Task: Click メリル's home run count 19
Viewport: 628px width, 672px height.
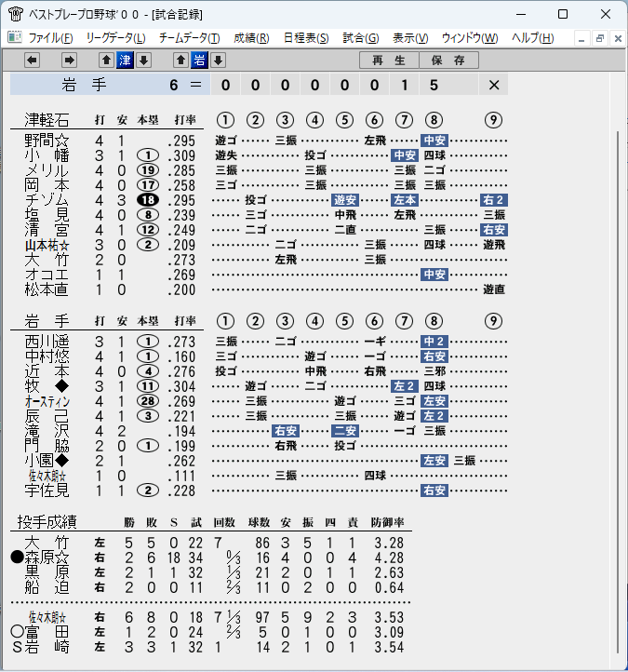Action: click(148, 170)
